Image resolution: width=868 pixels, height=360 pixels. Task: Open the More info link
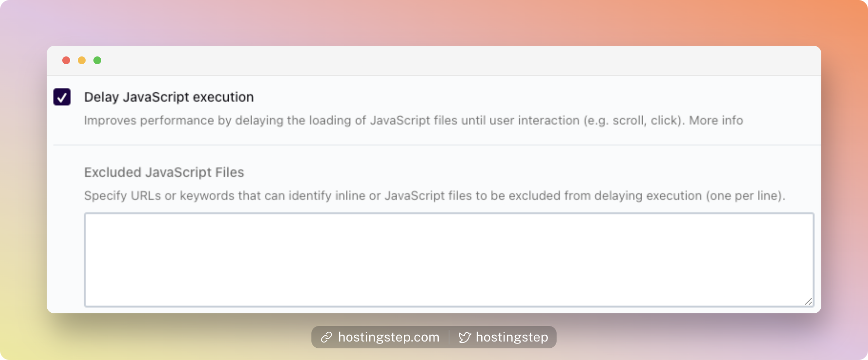click(x=716, y=120)
